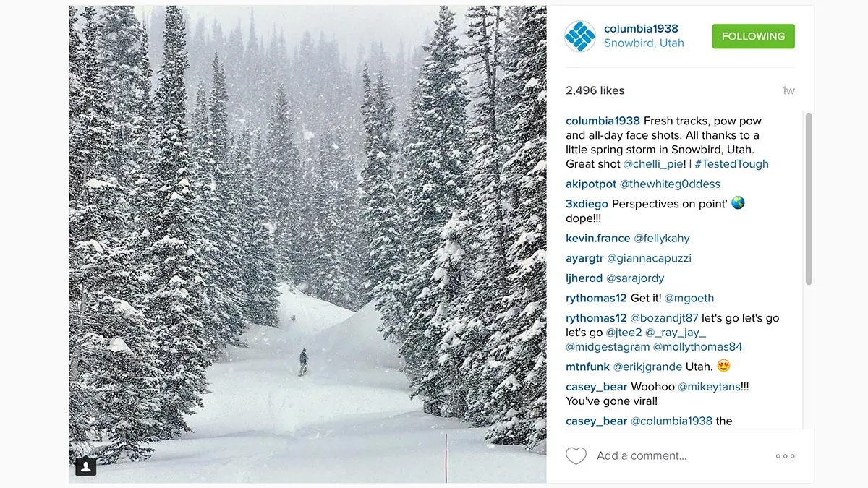This screenshot has width=868, height=488.
Task: Toggle the green FOLLOWING button
Action: click(753, 36)
